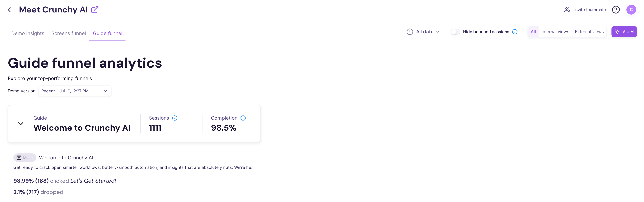Open the Demo Version dropdown

[x=75, y=91]
